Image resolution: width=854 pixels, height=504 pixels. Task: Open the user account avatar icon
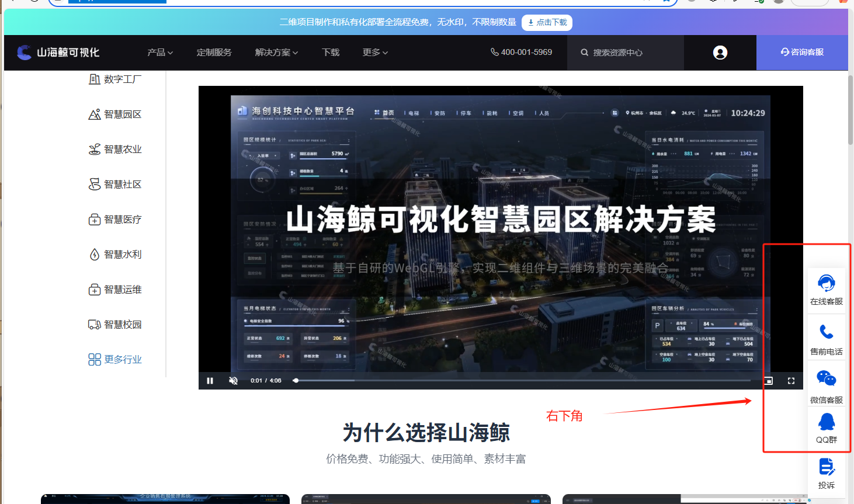pos(720,53)
